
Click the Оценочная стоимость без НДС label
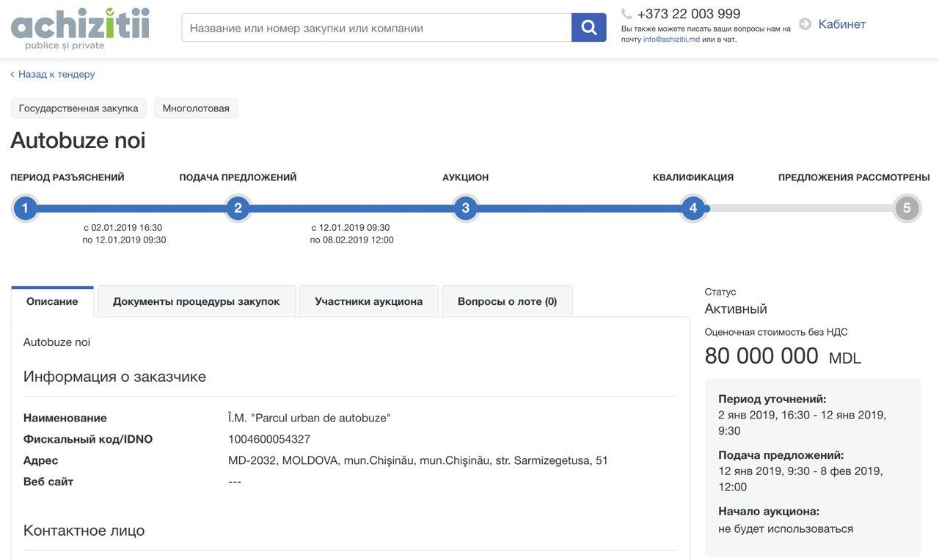click(776, 332)
